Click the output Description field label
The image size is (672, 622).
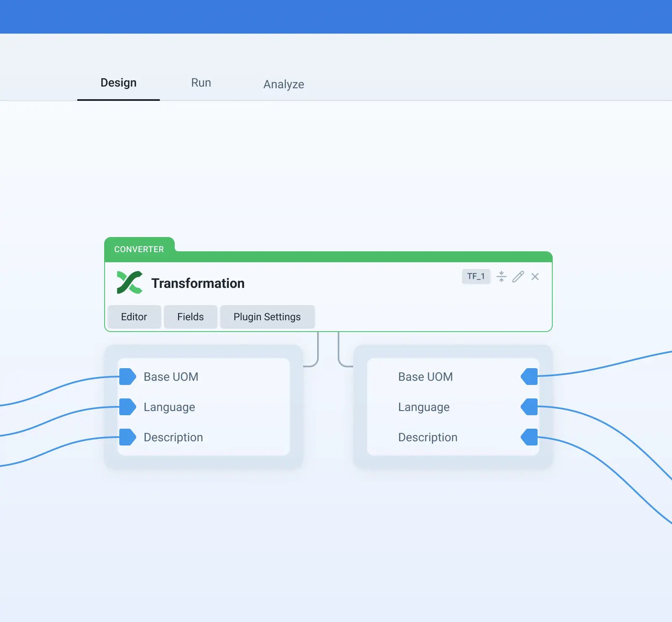tap(428, 438)
